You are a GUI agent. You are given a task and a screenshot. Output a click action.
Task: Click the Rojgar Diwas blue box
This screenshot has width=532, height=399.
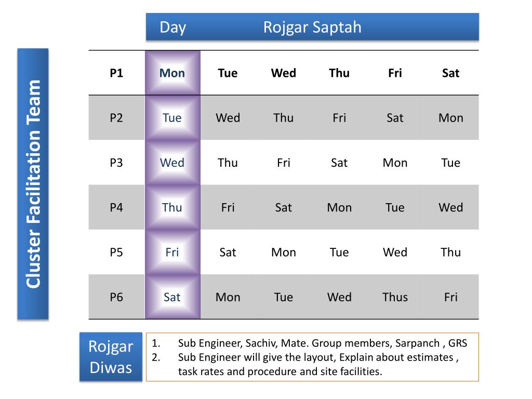tap(111, 357)
